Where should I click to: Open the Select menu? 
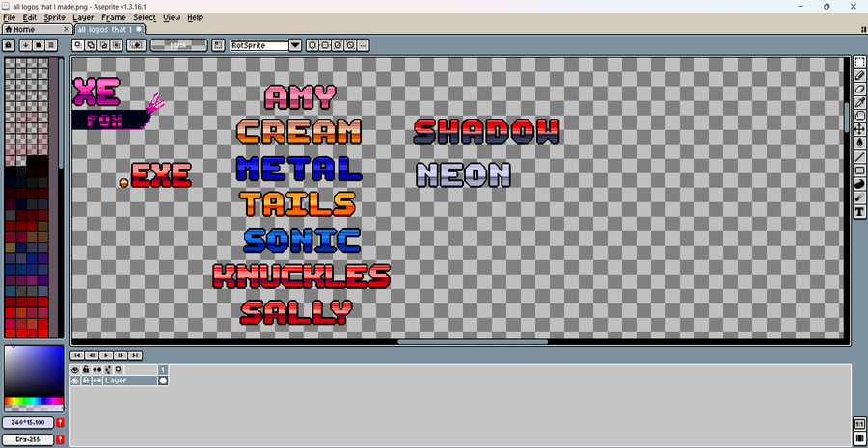coord(145,17)
